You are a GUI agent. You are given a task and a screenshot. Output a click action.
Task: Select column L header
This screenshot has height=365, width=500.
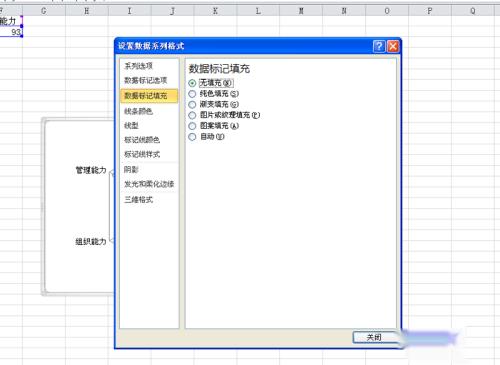258,11
